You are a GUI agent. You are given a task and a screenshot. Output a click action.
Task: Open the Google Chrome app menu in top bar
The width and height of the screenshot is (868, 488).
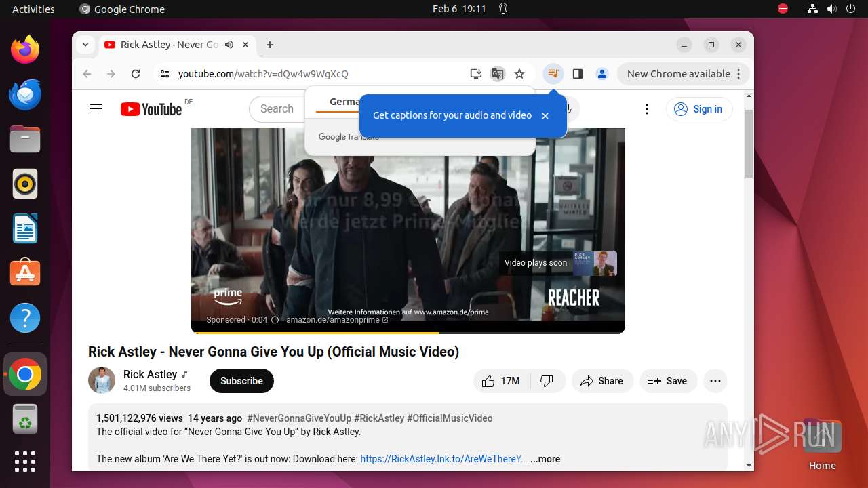click(x=122, y=9)
